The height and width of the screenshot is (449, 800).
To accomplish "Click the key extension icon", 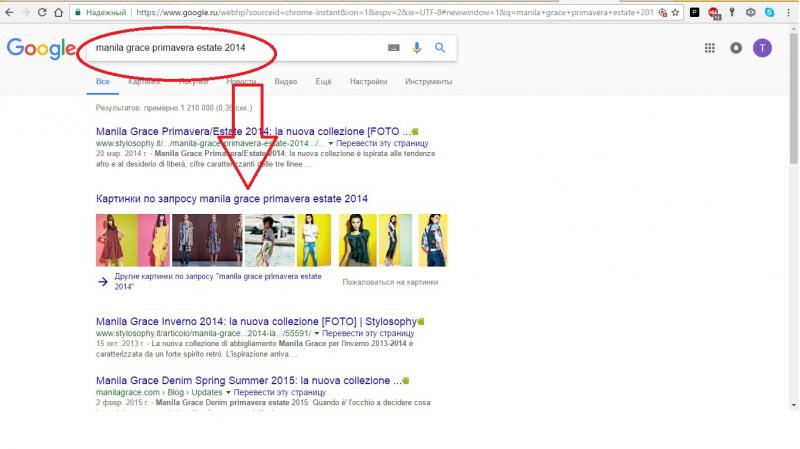I will 732,13.
